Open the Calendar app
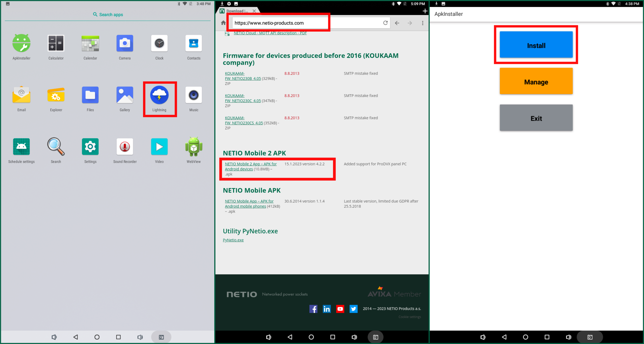The height and width of the screenshot is (344, 644). click(x=90, y=43)
